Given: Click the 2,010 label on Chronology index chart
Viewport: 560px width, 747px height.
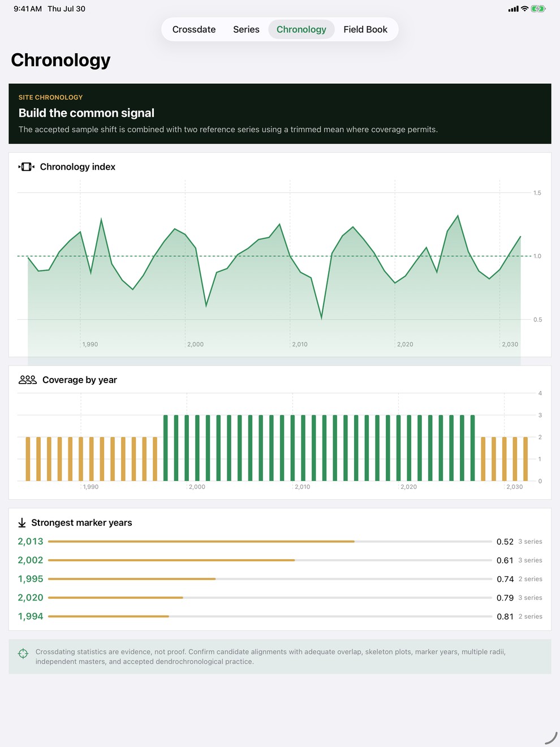Looking at the screenshot, I should tap(300, 344).
